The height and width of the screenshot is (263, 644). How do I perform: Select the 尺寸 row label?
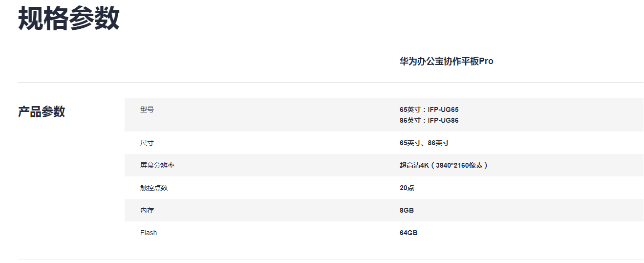[147, 143]
